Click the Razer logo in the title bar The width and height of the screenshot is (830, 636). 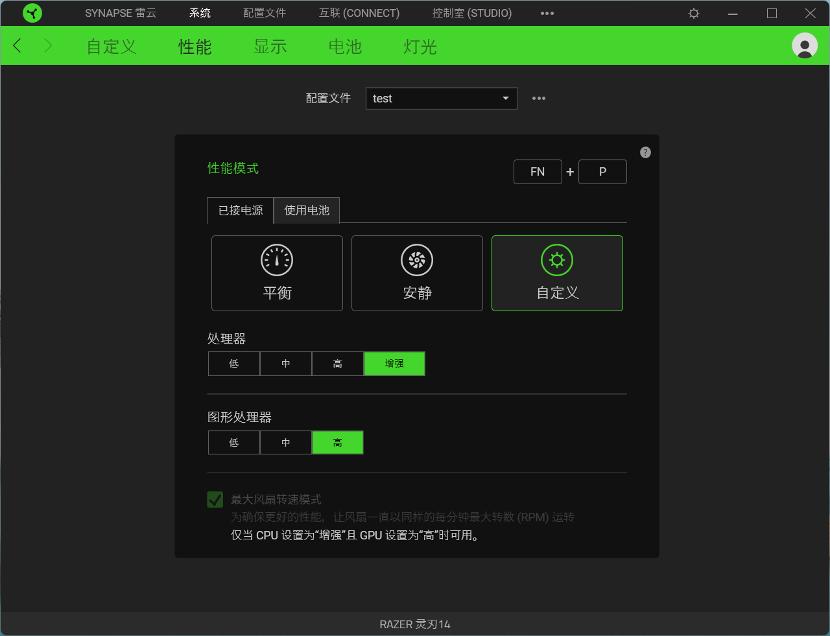tap(31, 13)
